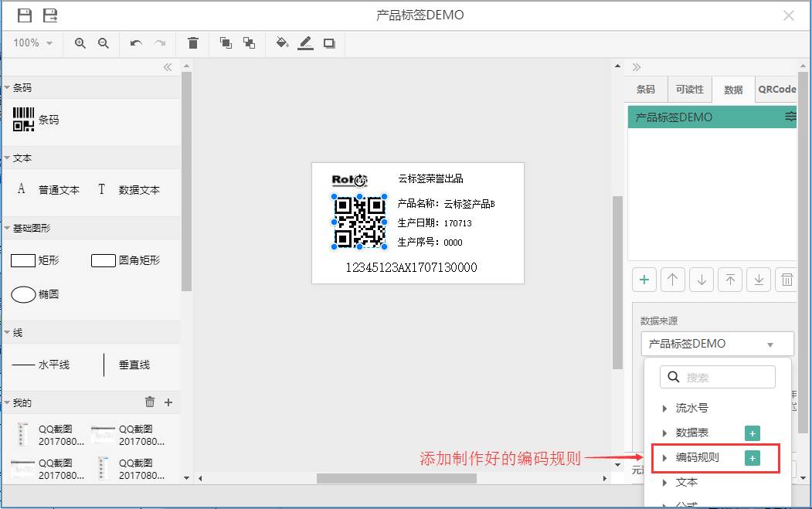This screenshot has height=509, width=812.
Task: Delete selected element with toolbar trash icon
Action: (193, 43)
